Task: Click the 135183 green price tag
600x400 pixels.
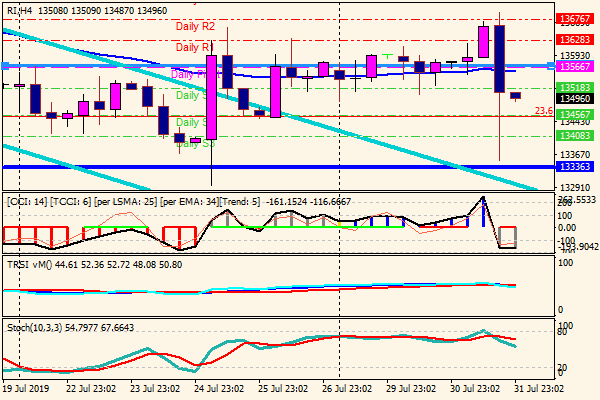Action: coord(574,88)
